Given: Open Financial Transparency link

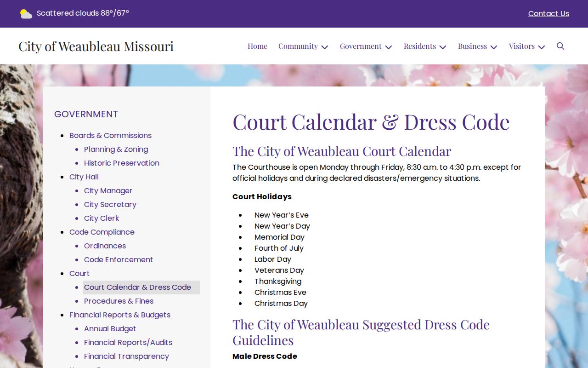Looking at the screenshot, I should tap(126, 356).
